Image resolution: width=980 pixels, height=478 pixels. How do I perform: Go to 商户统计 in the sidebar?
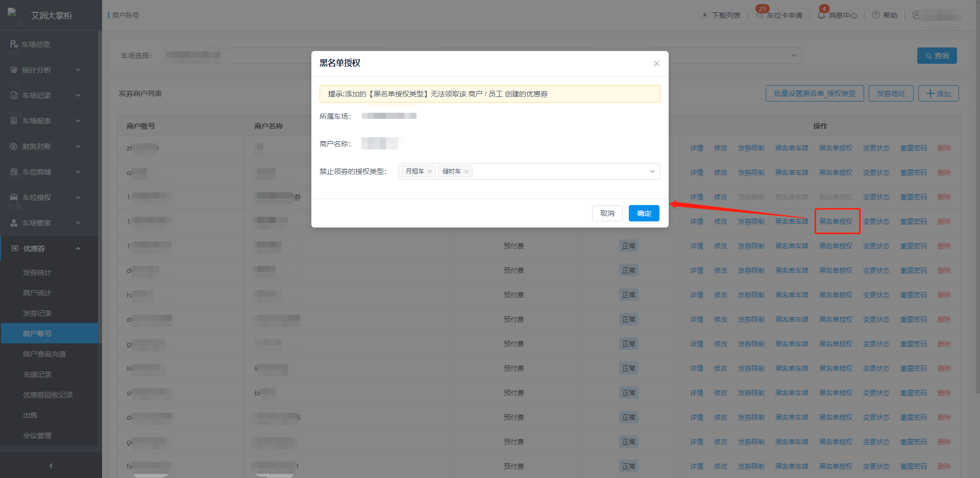click(37, 293)
